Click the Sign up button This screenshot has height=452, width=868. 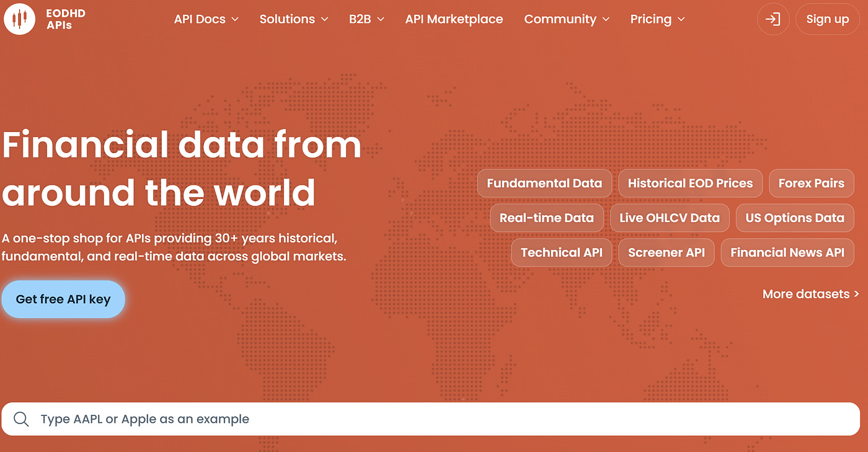(828, 19)
